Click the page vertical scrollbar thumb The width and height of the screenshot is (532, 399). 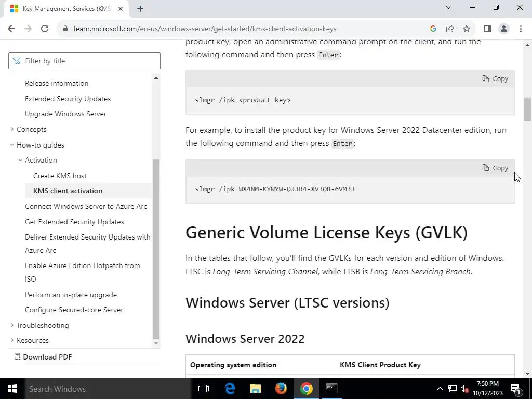point(527,109)
